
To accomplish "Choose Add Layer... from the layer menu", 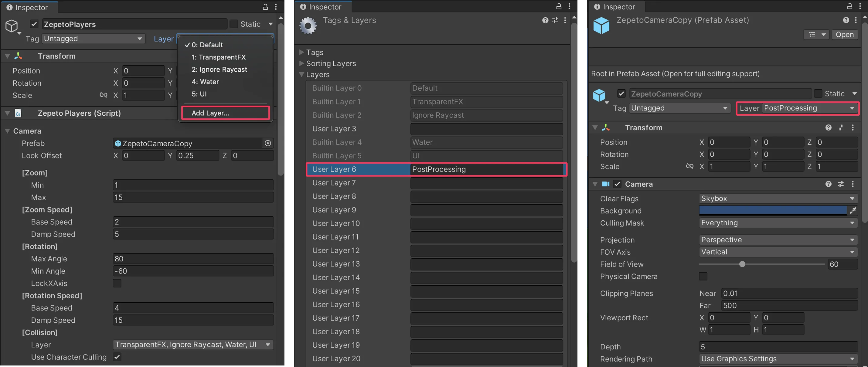I will [225, 113].
